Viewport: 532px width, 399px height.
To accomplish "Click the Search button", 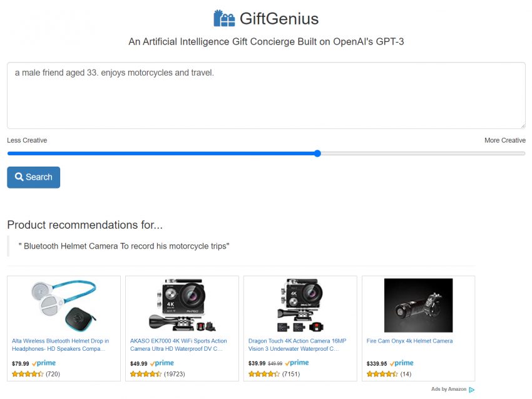I will click(34, 177).
